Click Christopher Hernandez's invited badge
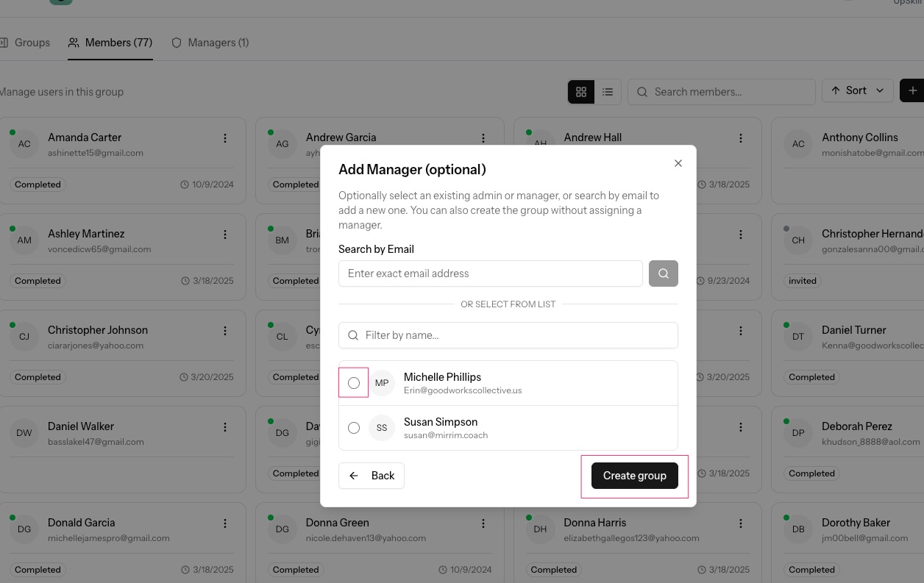This screenshot has height=583, width=924. [x=803, y=281]
